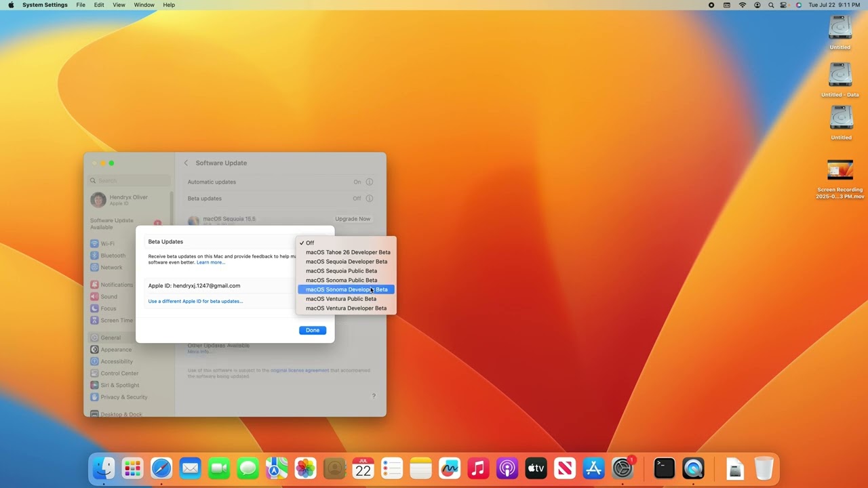The image size is (868, 488).
Task: Open the Apple menu
Action: tap(11, 5)
